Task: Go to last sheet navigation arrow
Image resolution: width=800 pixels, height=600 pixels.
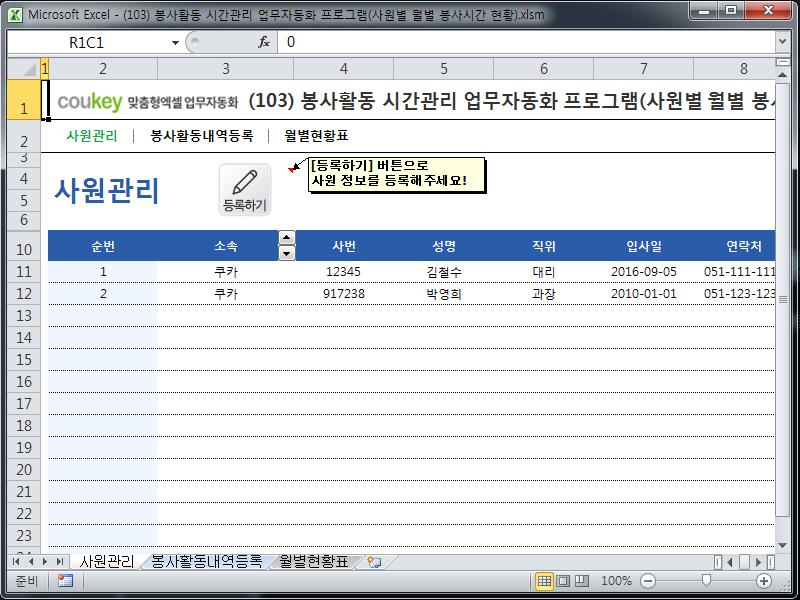Action: (x=60, y=562)
